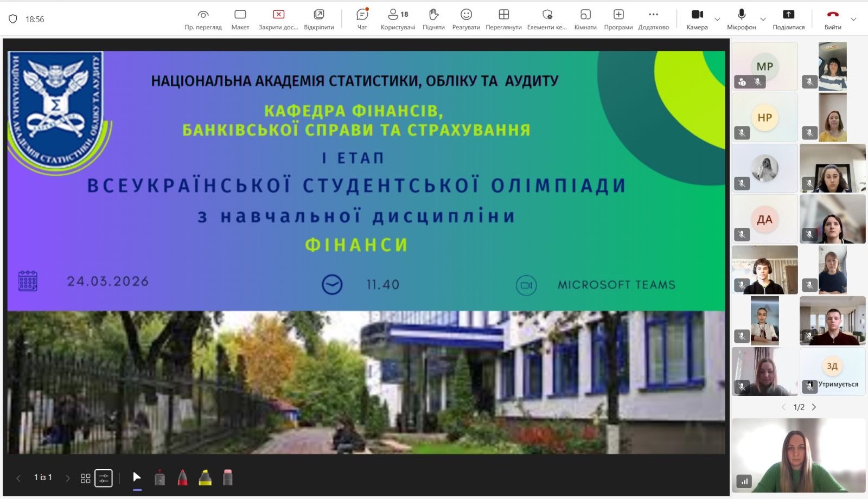The image size is (868, 499).
Task: Click Поділитися to share content
Action: [x=788, y=19]
